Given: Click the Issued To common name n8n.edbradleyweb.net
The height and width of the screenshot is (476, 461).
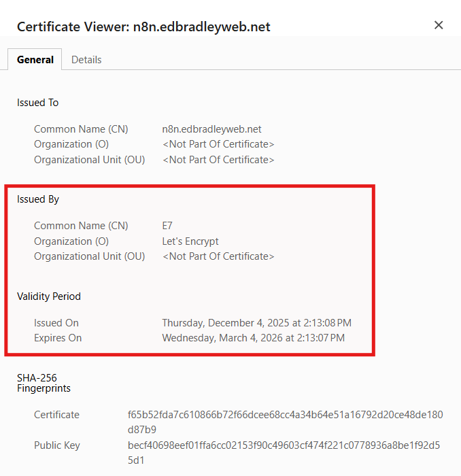Looking at the screenshot, I should (x=211, y=129).
